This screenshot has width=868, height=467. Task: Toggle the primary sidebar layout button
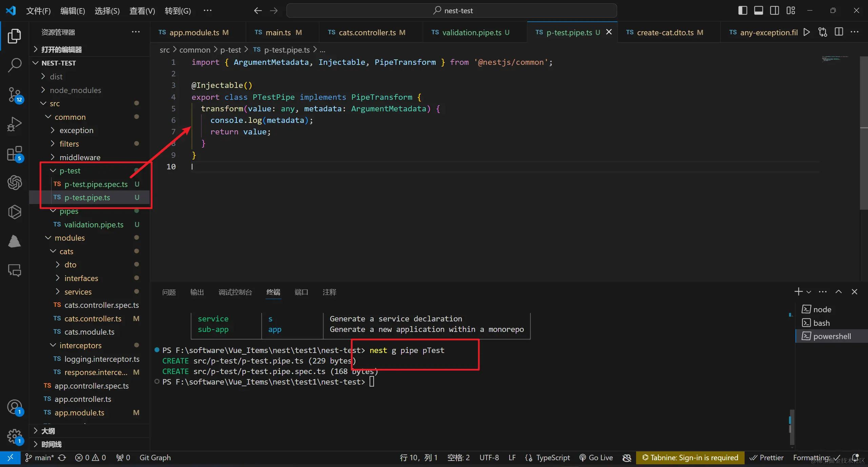pyautogui.click(x=742, y=11)
